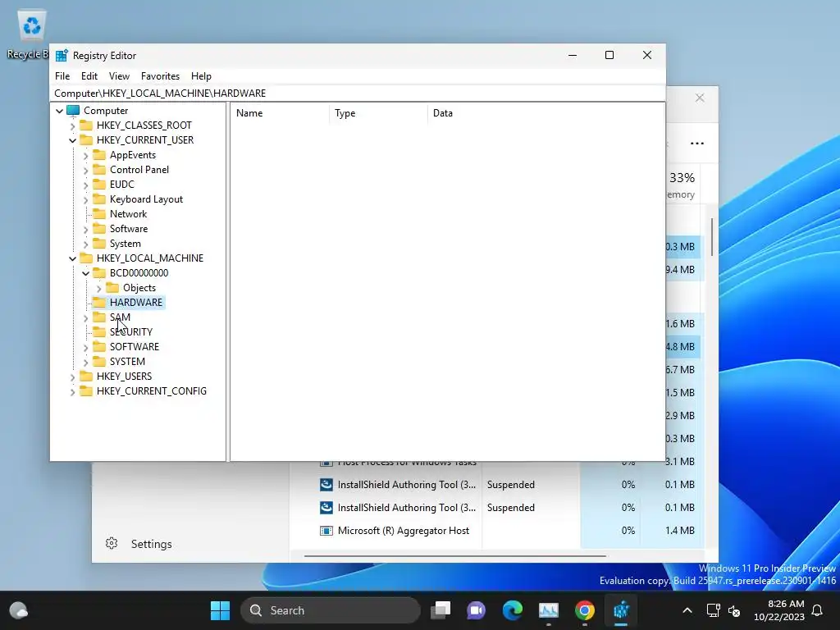Click the Registry Editor title icon
Screen dimensions: 840x630
[x=62, y=56]
